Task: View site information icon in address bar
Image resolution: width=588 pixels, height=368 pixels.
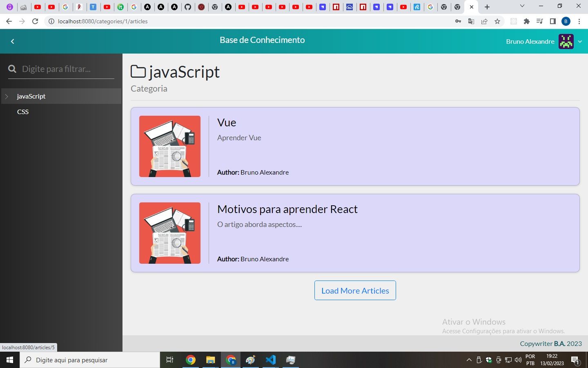Action: tap(51, 21)
